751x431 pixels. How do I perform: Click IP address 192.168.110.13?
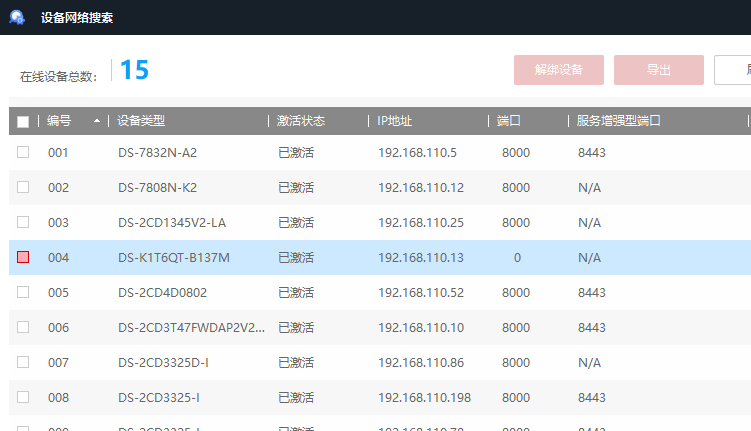click(x=421, y=258)
